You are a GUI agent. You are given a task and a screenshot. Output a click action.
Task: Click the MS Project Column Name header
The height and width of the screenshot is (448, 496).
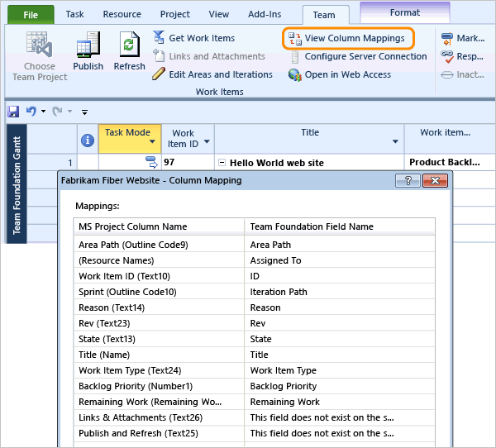coord(159,226)
